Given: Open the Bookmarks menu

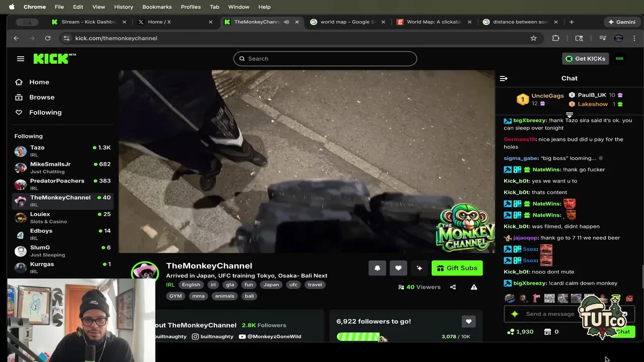Looking at the screenshot, I should coord(157,7).
